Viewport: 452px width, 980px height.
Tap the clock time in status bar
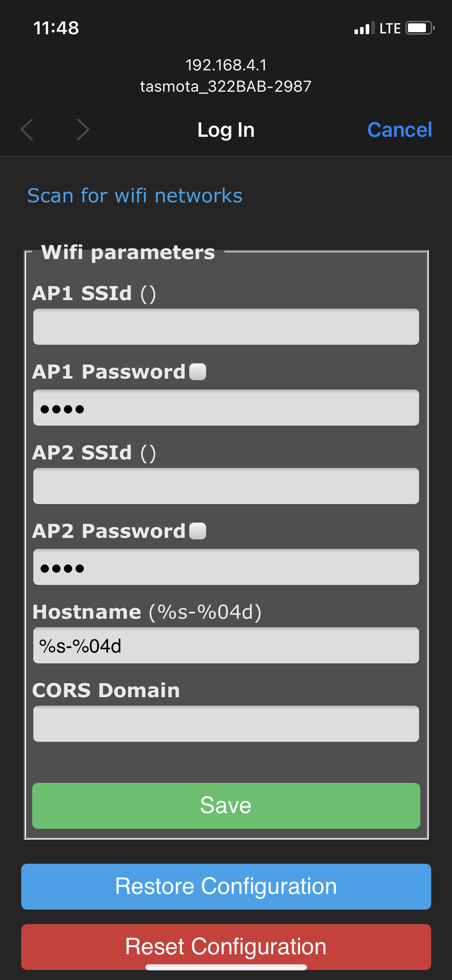click(56, 28)
